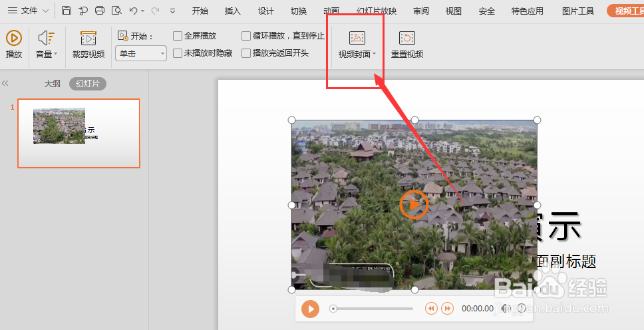This screenshot has height=330, width=644.
Task: Click the rewind button in video bar
Action: click(x=431, y=308)
